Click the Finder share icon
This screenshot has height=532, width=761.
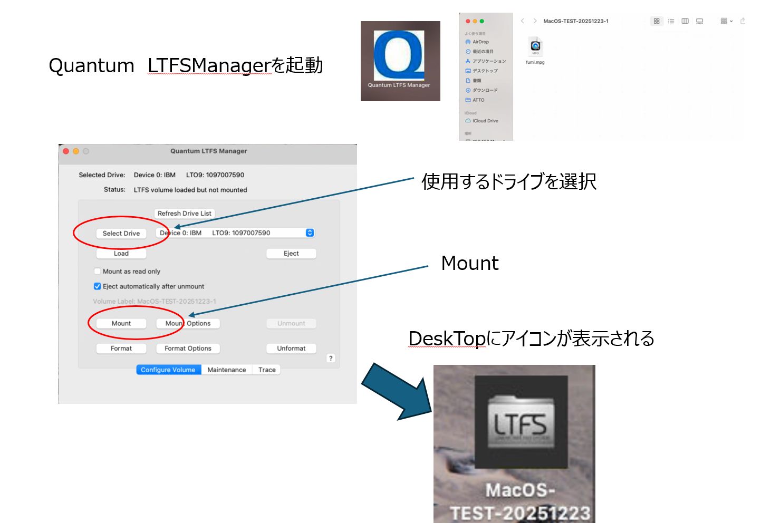click(743, 21)
